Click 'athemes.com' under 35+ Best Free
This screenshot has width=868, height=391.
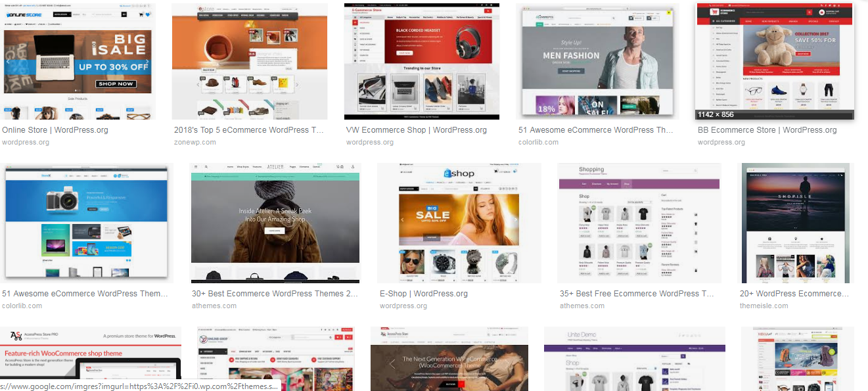click(x=582, y=306)
